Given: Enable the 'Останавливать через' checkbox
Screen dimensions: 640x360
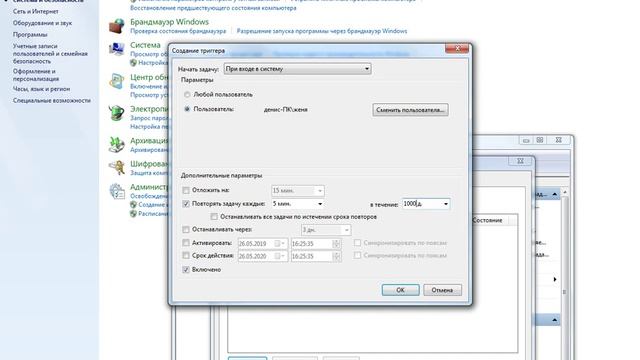Looking at the screenshot, I should pyautogui.click(x=186, y=230).
